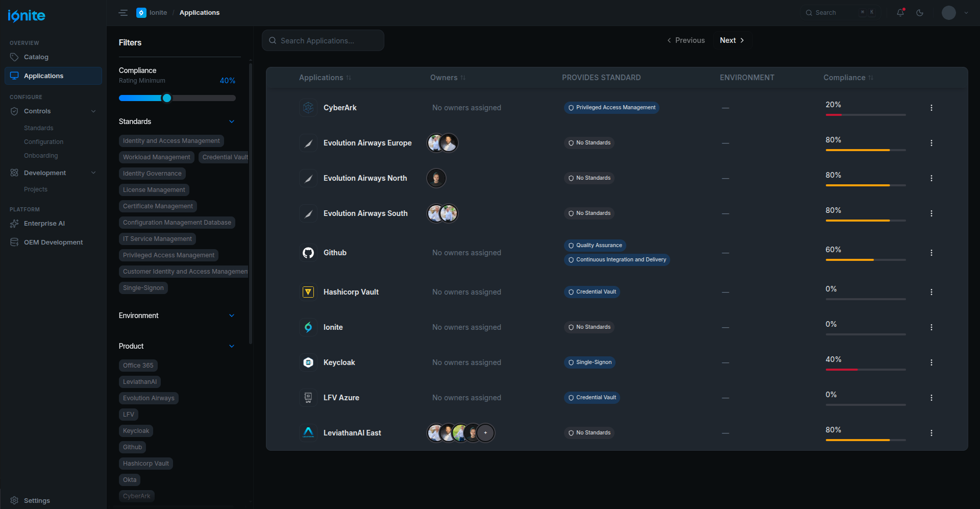Screen dimensions: 980x509
Task: Click the Hashicorp Vault logo icon
Action: 308,292
